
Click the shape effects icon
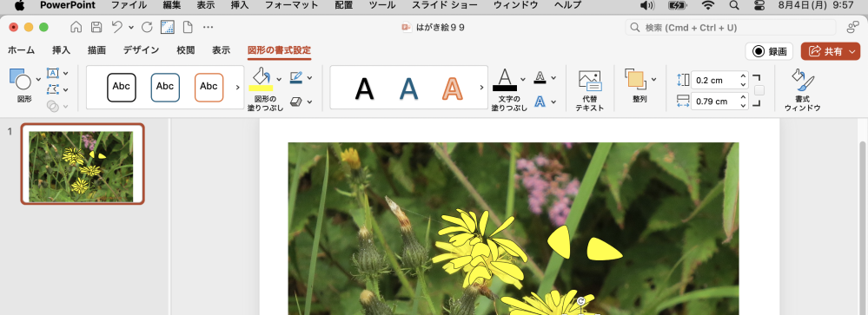coord(296,102)
